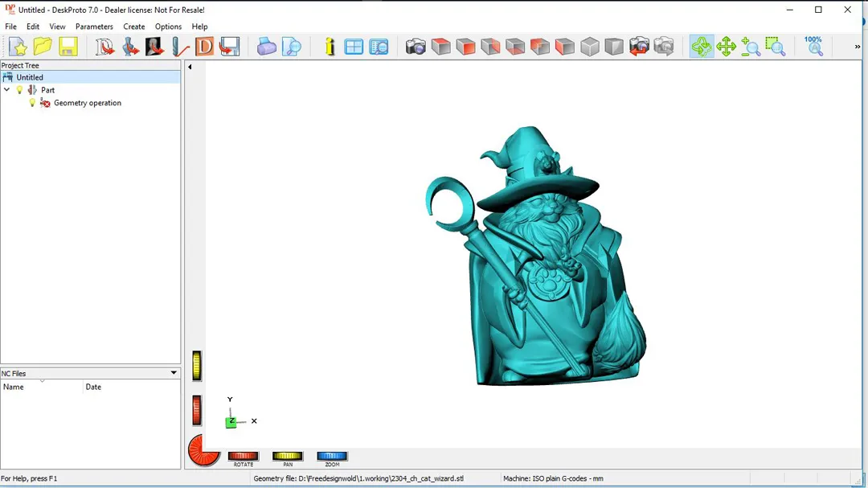This screenshot has height=488, width=868.
Task: Go to previous view camera red arrow
Action: coord(639,47)
